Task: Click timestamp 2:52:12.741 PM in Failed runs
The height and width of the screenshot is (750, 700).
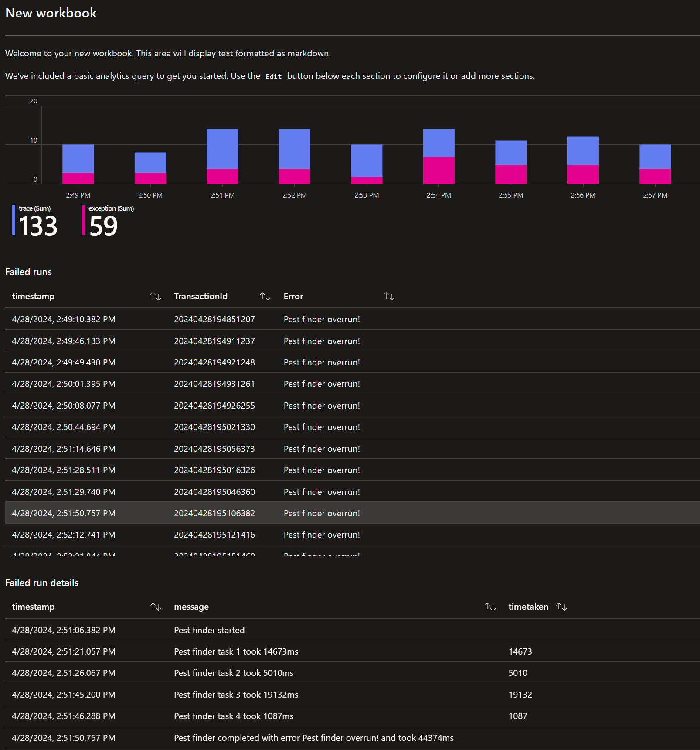Action: [x=64, y=535]
